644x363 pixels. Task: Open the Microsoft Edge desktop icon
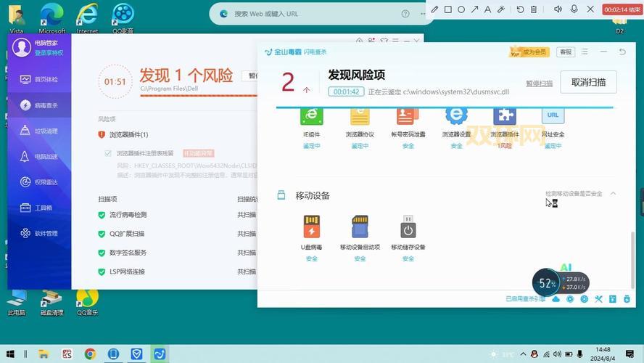click(x=51, y=18)
